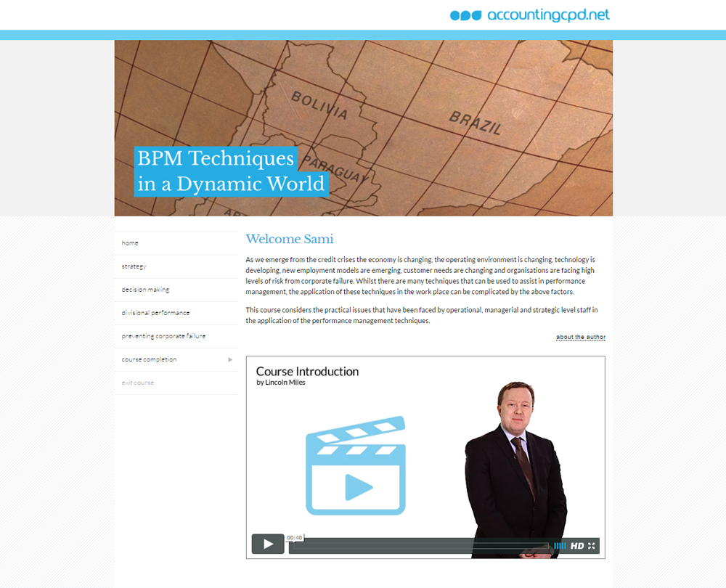Select divisional performance in sidebar
Screen dimensions: 726x588
pos(155,313)
